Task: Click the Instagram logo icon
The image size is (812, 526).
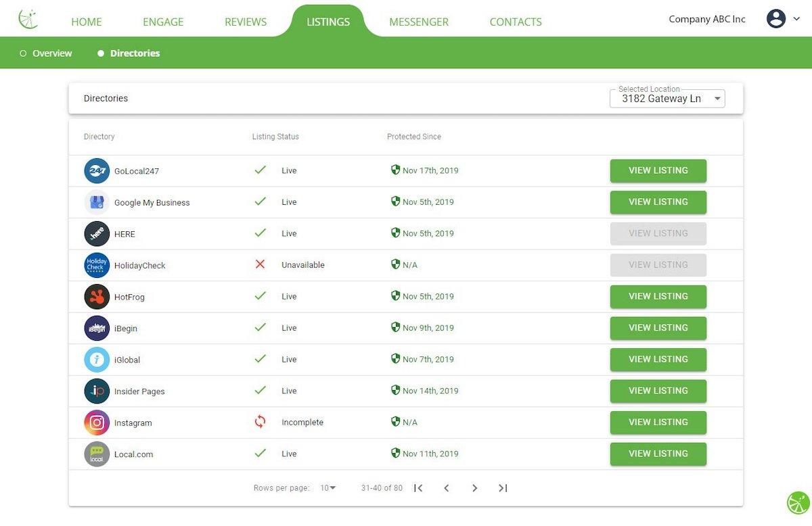Action: (x=97, y=423)
